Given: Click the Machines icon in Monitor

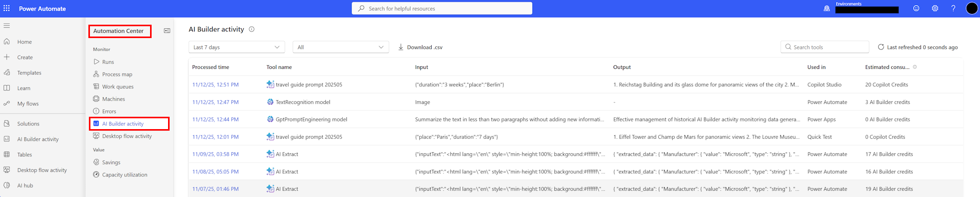Looking at the screenshot, I should coord(96,99).
